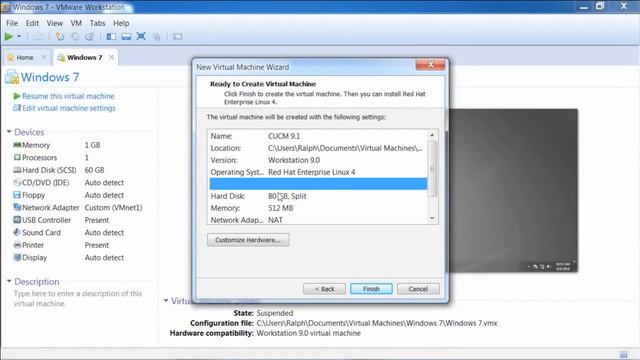Image resolution: width=640 pixels, height=360 pixels.
Task: Click the Windows 7 VM screen thumbnail
Action: point(513,191)
